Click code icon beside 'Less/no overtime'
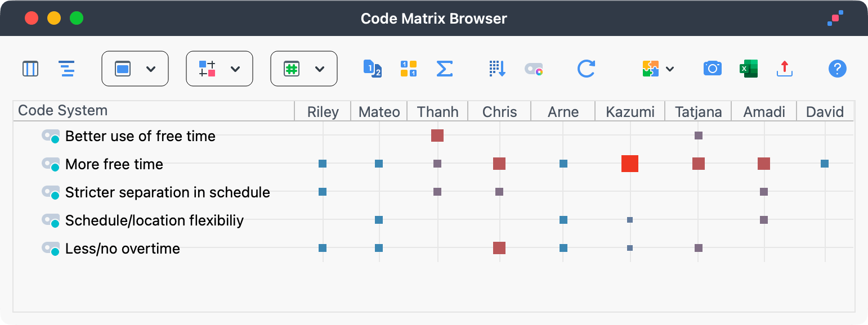 point(51,249)
